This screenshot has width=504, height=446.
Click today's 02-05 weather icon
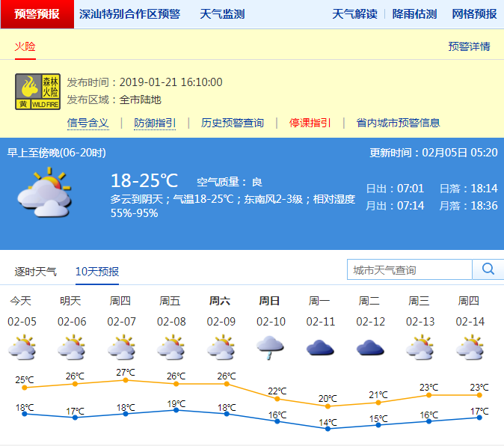21,347
